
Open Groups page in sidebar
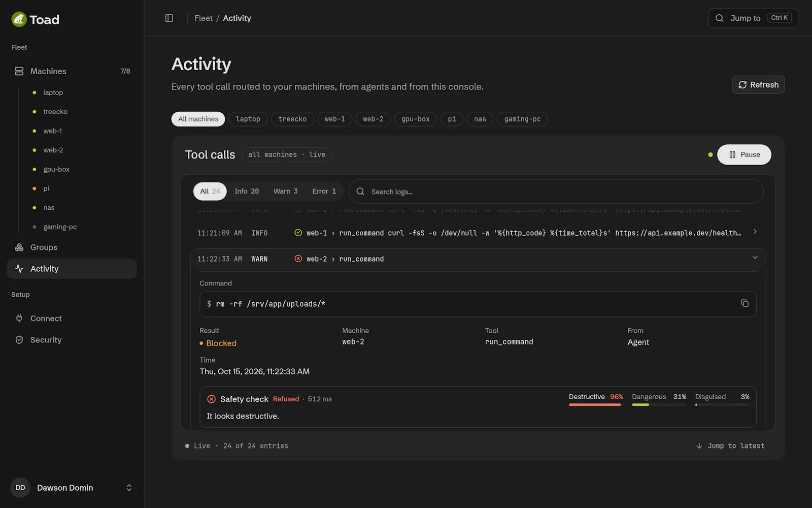click(72, 247)
